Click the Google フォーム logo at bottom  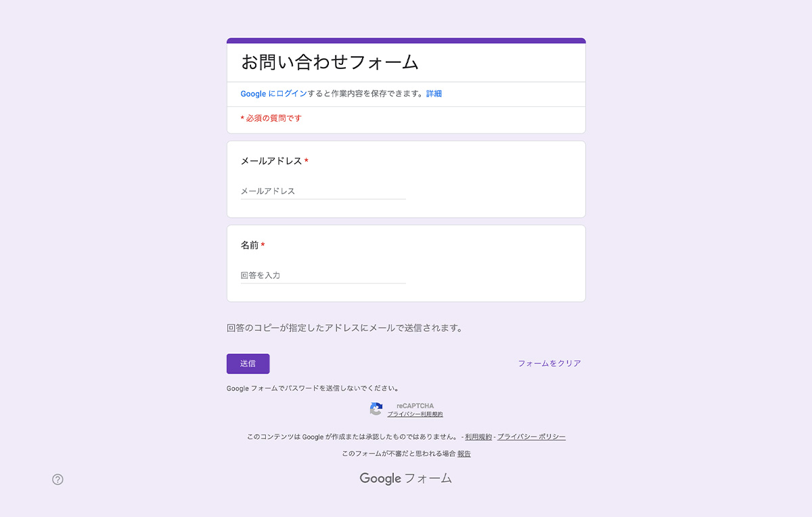(405, 478)
